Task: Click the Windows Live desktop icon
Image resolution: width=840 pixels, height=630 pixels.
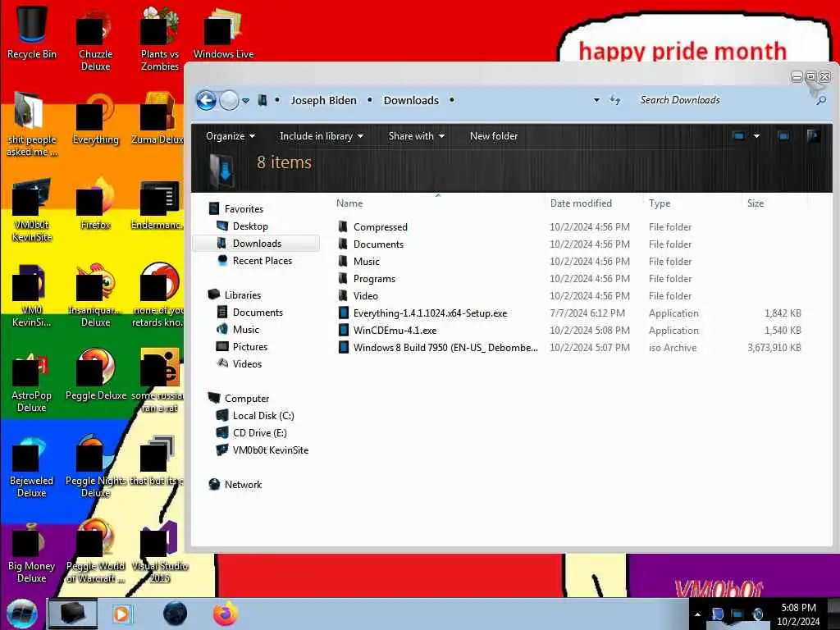Action: [223, 33]
